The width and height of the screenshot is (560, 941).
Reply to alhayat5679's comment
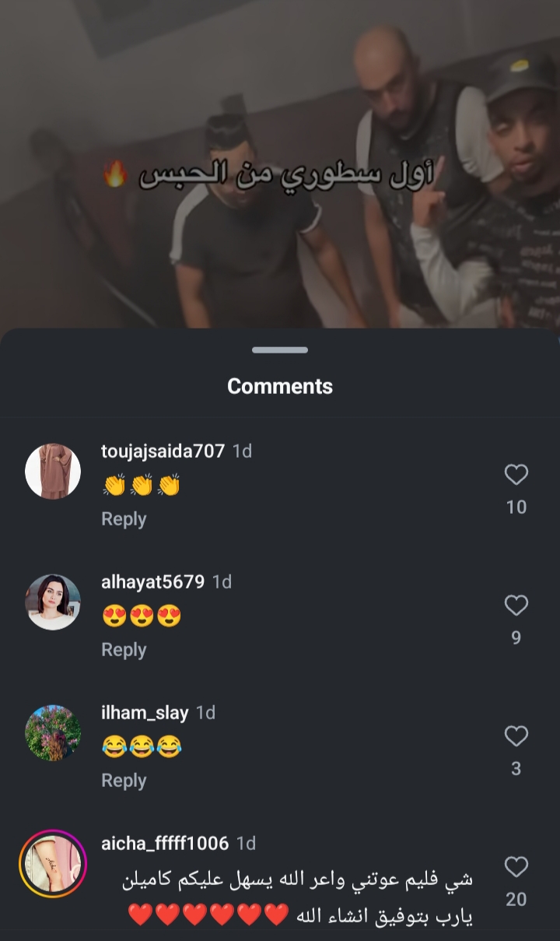[x=124, y=650]
